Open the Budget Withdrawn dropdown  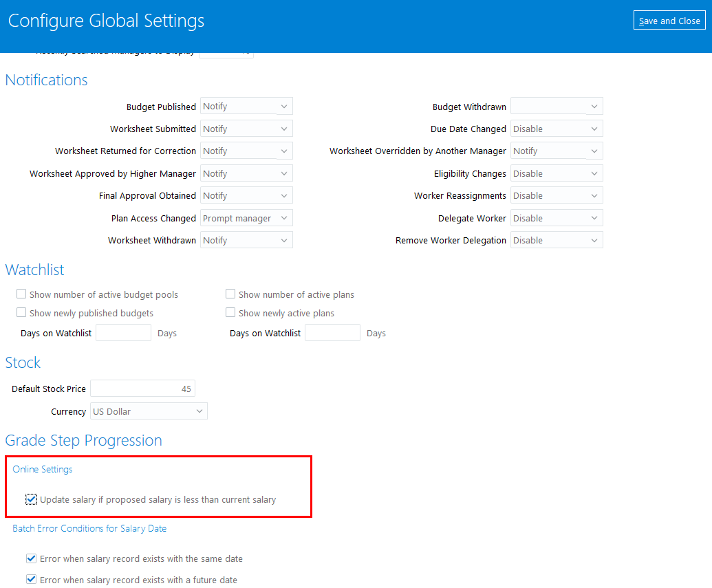[x=557, y=107]
